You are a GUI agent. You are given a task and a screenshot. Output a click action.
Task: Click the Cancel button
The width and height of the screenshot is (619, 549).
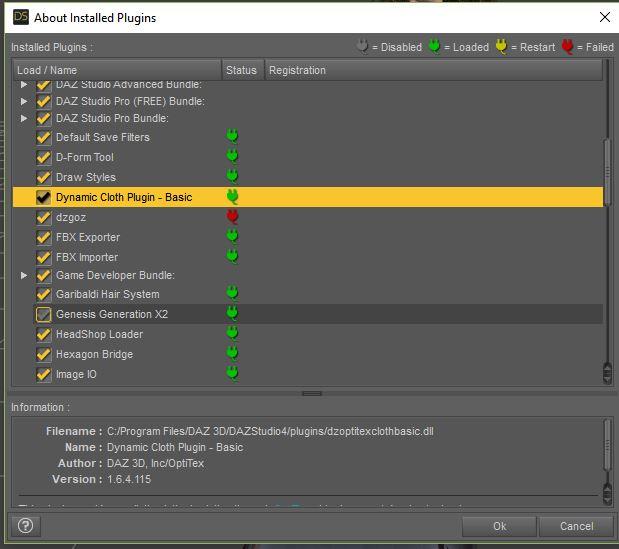pos(576,526)
